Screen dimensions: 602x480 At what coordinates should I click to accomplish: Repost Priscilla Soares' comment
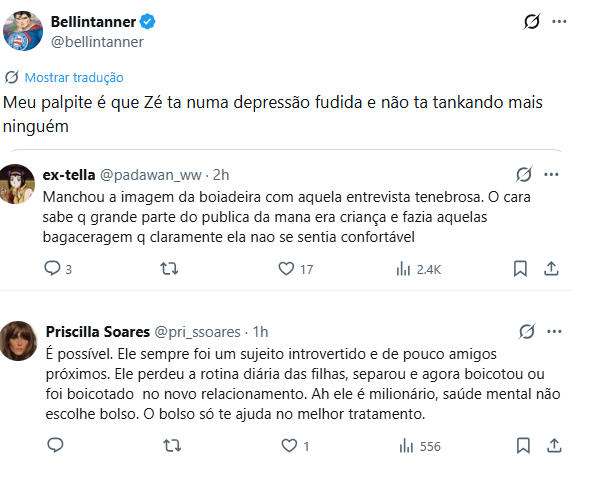[x=170, y=446]
